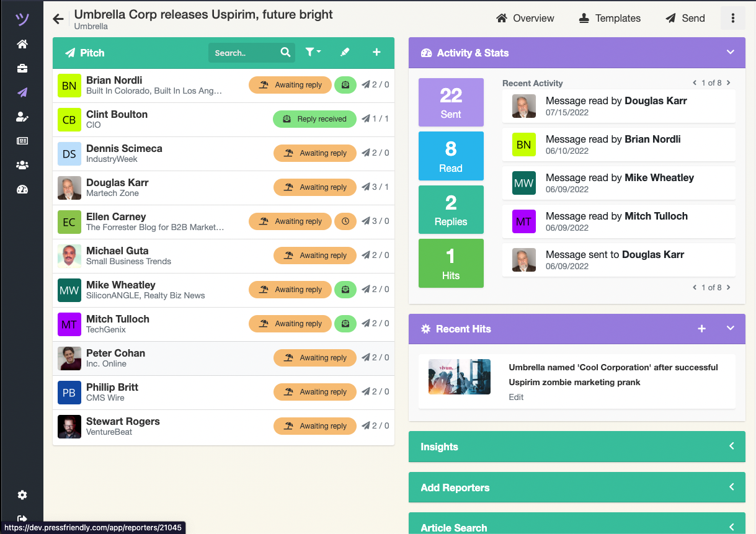Click the green reply icon on Mitch Tulloch's row
This screenshot has height=534, width=756.
(x=345, y=324)
